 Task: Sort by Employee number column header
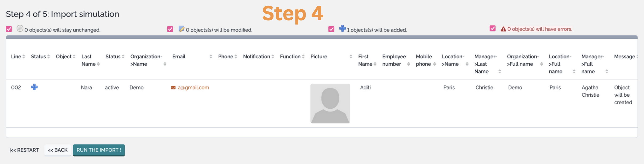click(x=394, y=60)
